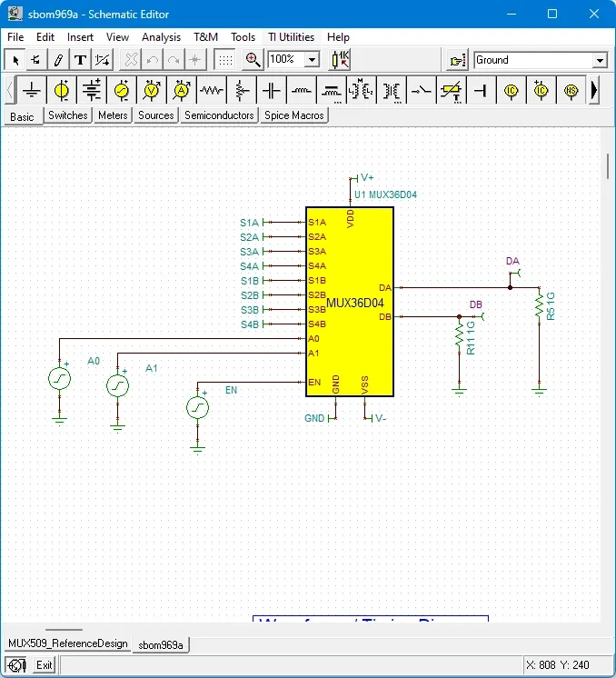Place a ground symbol from component bar
This screenshot has width=616, height=678.
click(x=32, y=90)
